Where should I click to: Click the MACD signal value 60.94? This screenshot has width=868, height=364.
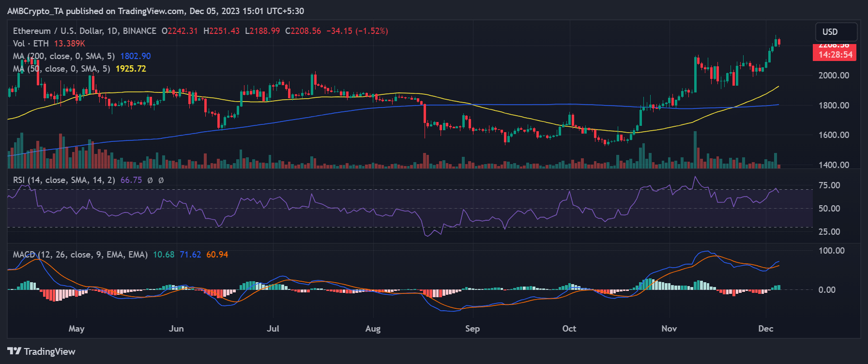217,255
